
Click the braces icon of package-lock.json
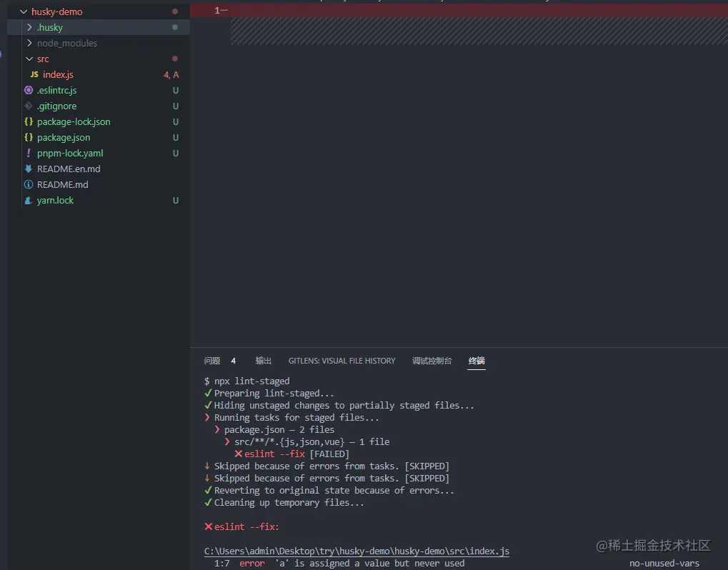click(29, 121)
